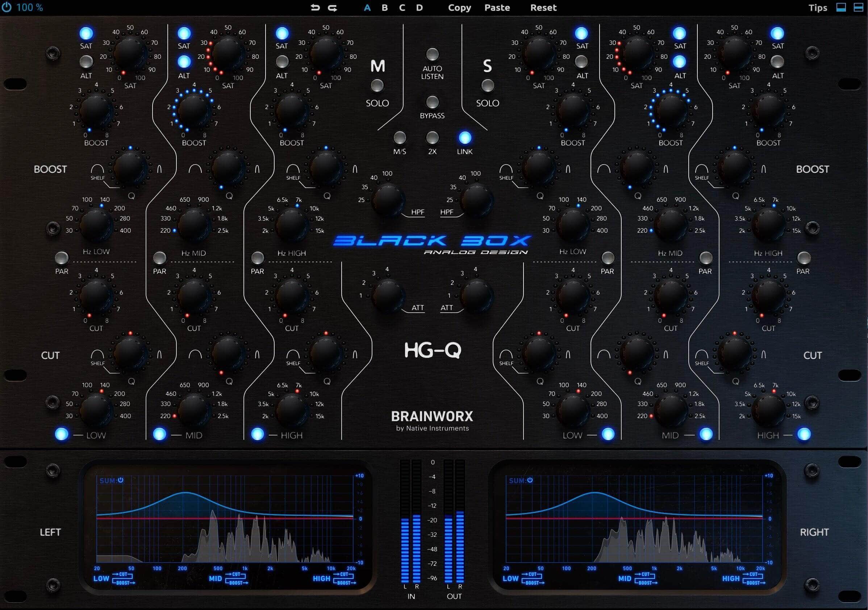The height and width of the screenshot is (610, 868).
Task: Click the LEFT EQ curve display
Action: 225,519
